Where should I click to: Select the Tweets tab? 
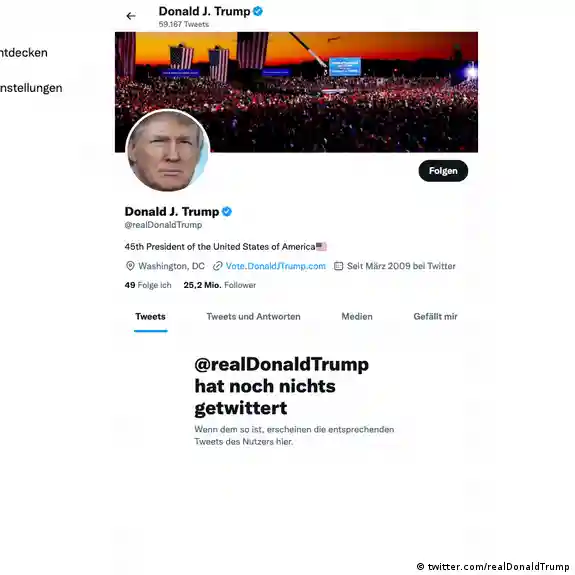[x=150, y=316]
